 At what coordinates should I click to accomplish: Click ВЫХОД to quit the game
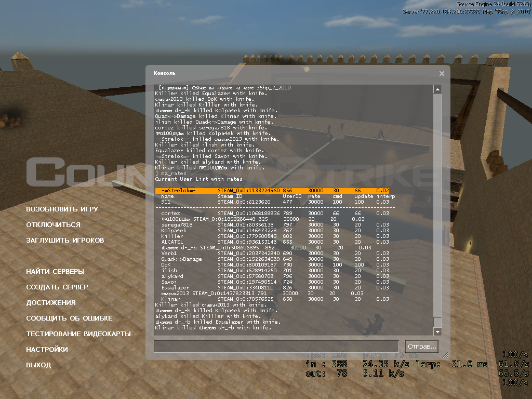pos(38,365)
